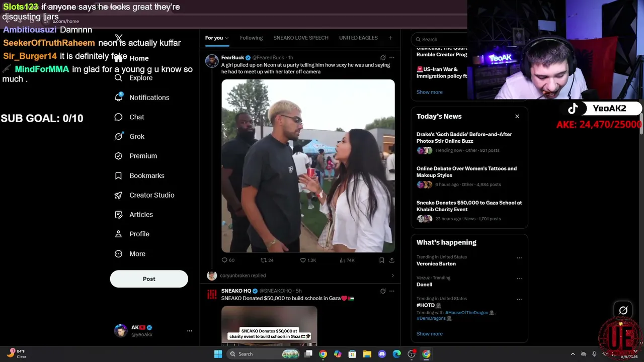
Task: Open the More circle icon in sidebar
Action: pyautogui.click(x=118, y=254)
